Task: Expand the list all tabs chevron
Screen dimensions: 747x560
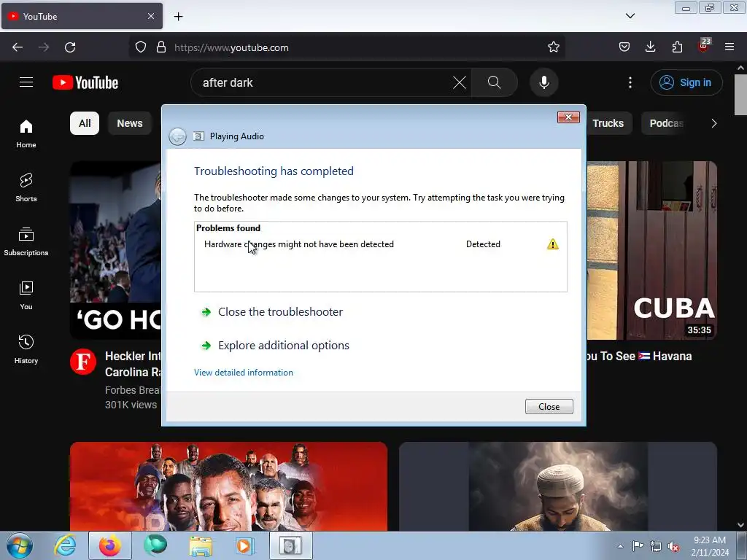Action: tap(630, 16)
